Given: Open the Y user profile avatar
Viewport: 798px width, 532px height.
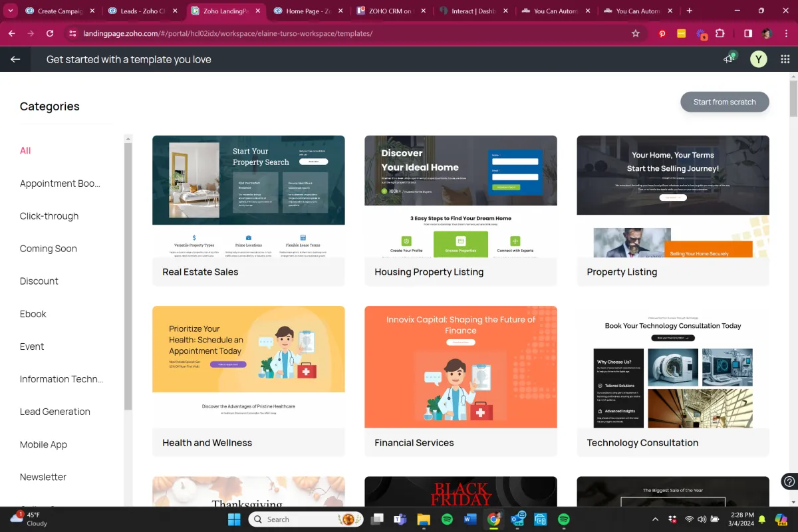Looking at the screenshot, I should pyautogui.click(x=758, y=59).
